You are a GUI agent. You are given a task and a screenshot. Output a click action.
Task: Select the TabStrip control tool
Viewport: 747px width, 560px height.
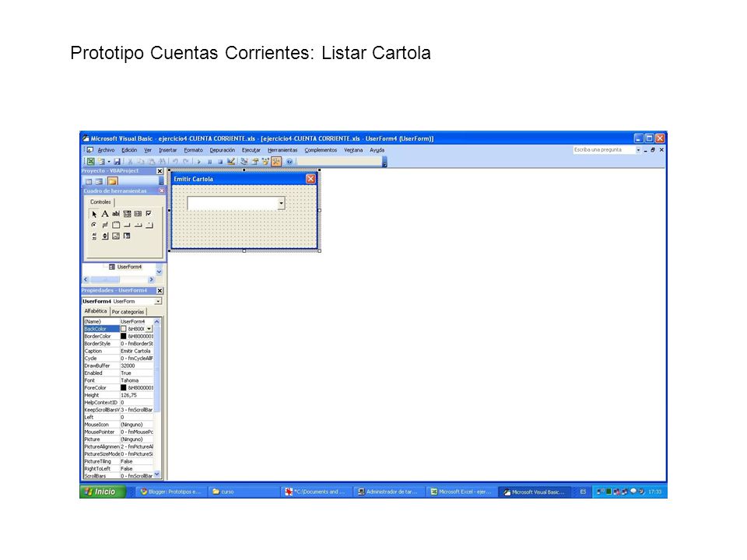click(x=138, y=226)
